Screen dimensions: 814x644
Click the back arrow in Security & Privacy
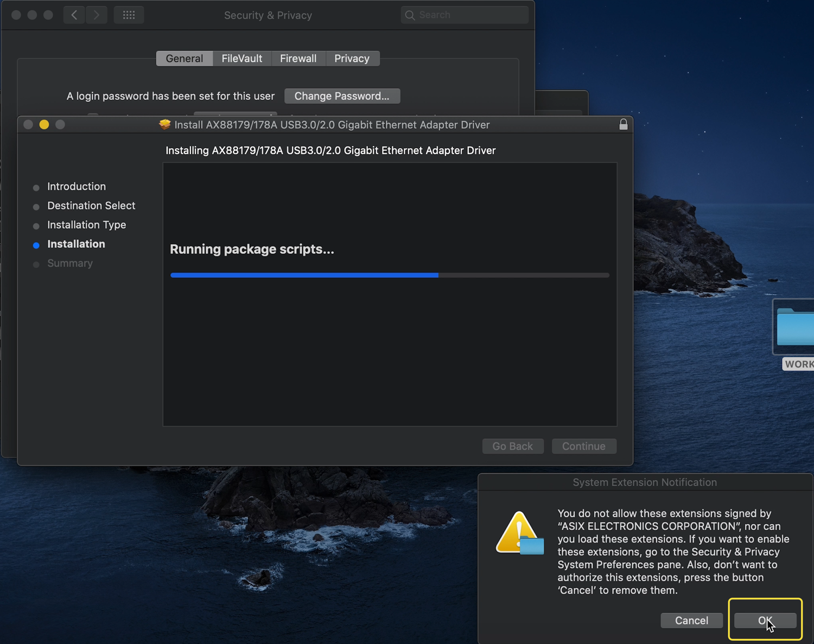74,15
